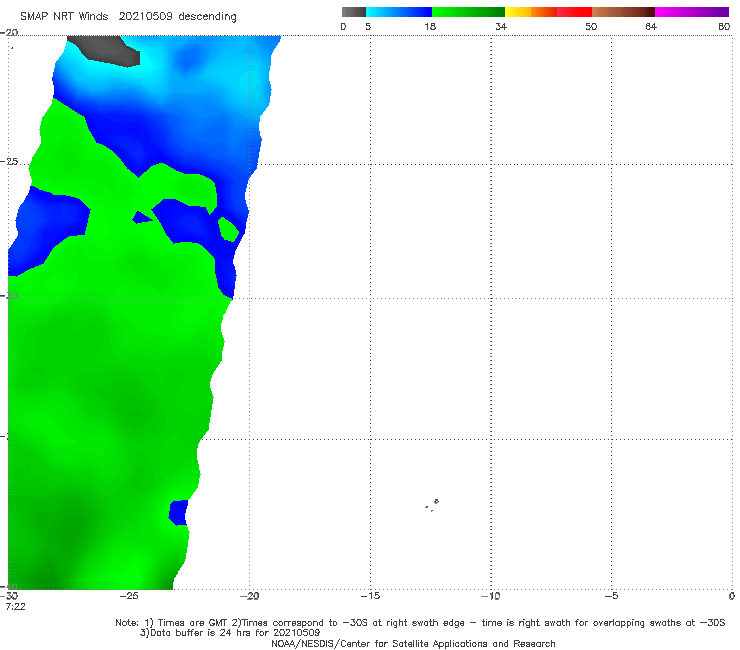The width and height of the screenshot is (740, 650).
Task: Select the '-15' longitude axis label
Action: coord(370,596)
